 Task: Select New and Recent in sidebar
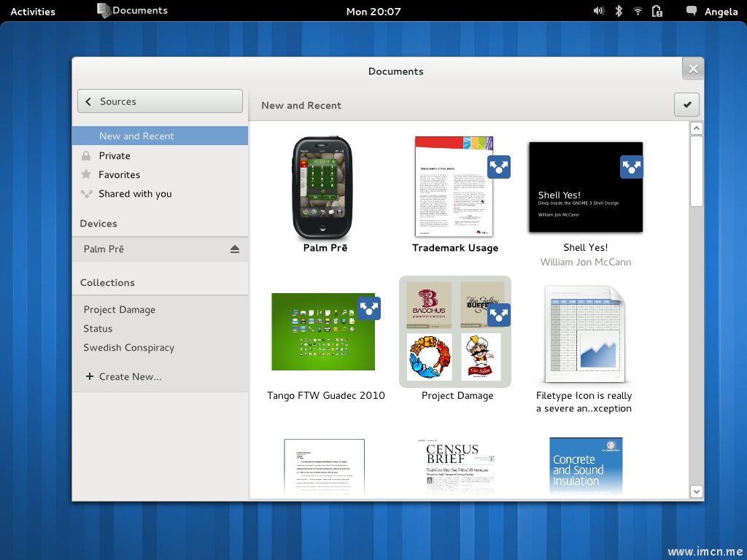click(160, 136)
